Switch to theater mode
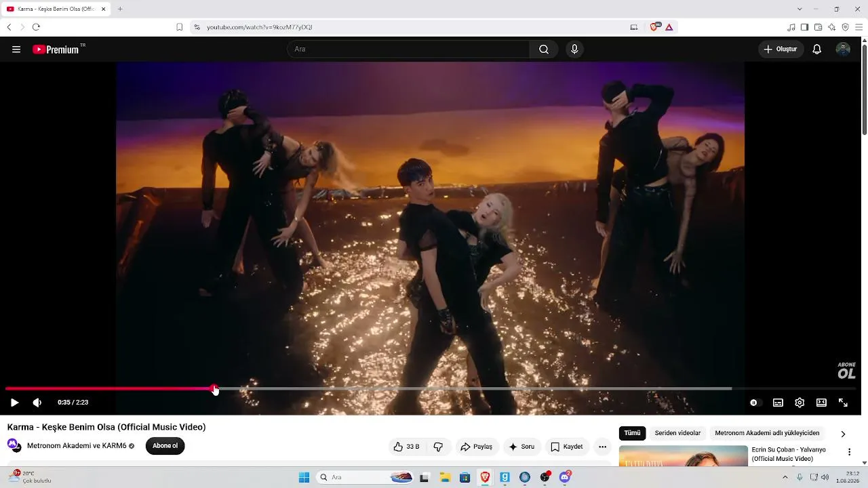This screenshot has height=488, width=868. click(x=821, y=403)
